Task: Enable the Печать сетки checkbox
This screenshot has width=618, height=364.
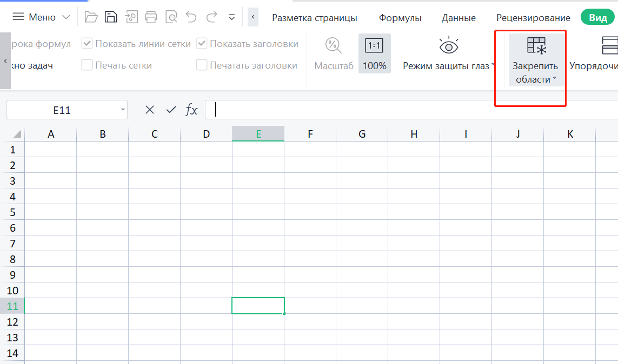Action: pyautogui.click(x=87, y=64)
